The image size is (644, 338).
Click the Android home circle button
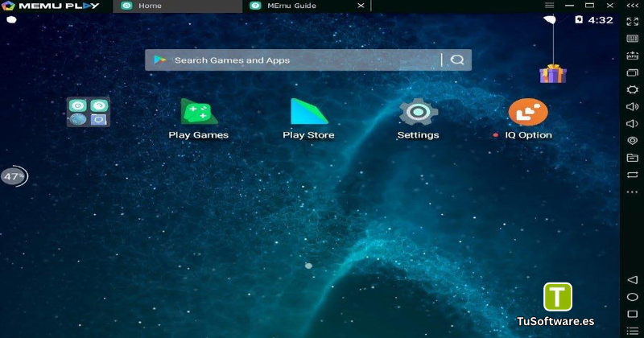coord(633,297)
